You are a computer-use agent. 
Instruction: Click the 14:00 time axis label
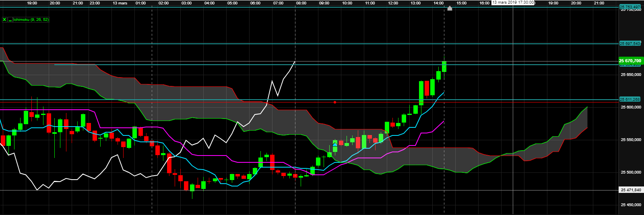pyautogui.click(x=439, y=3)
